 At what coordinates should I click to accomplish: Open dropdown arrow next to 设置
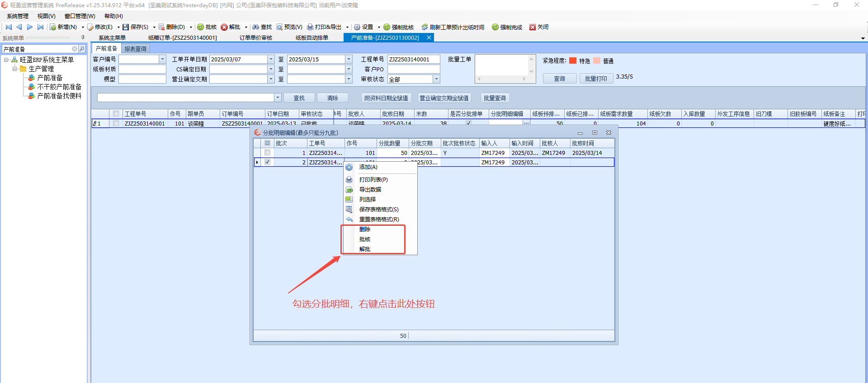click(379, 27)
